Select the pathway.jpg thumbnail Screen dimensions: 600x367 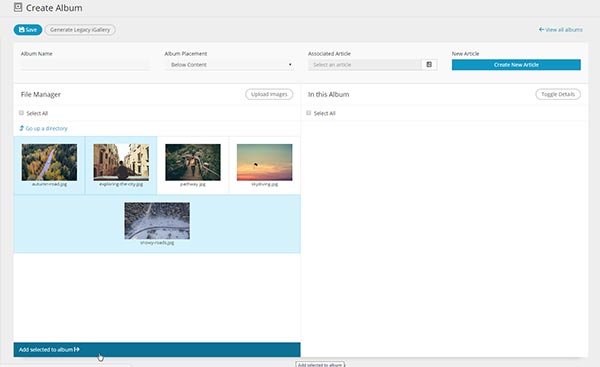(193, 162)
